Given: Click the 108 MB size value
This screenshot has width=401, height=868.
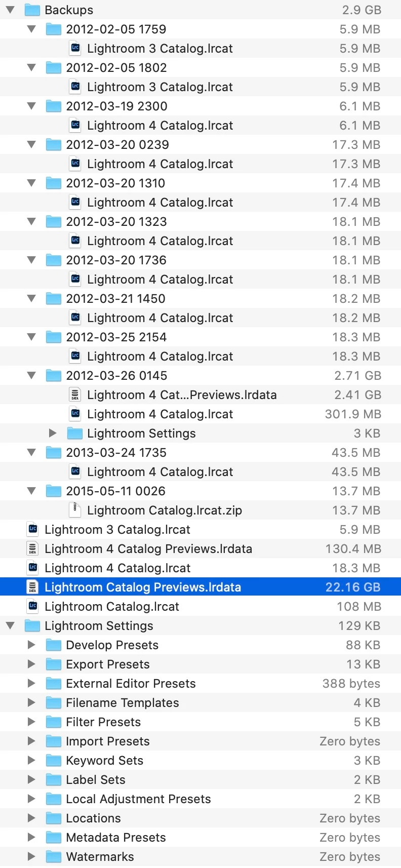Looking at the screenshot, I should click(358, 607).
